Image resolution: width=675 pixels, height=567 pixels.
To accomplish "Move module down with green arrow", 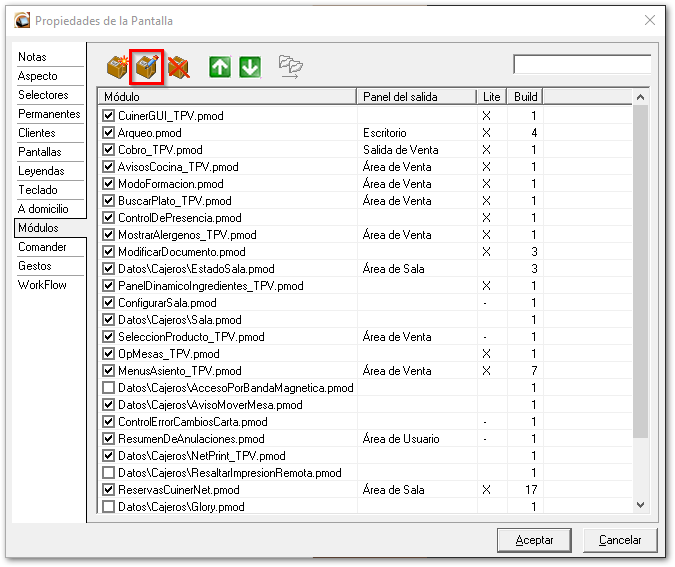I will (250, 67).
